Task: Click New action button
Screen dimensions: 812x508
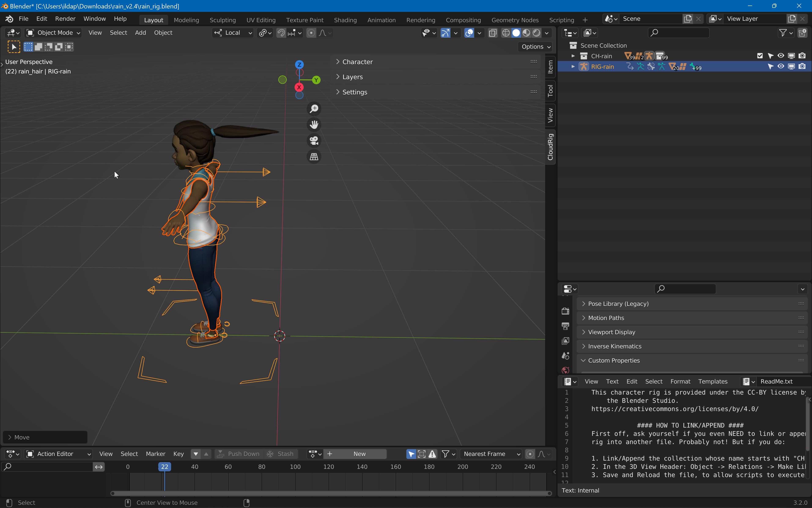Action: pyautogui.click(x=355, y=454)
